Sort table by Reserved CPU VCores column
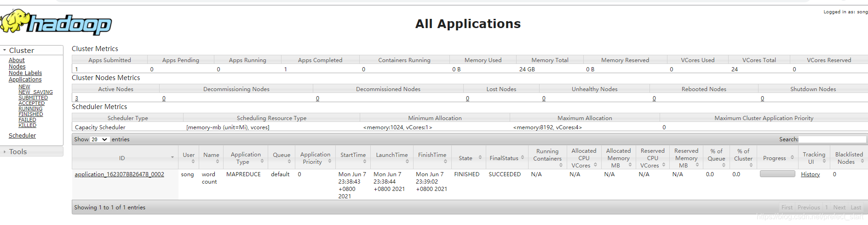868x225 pixels. (652, 158)
